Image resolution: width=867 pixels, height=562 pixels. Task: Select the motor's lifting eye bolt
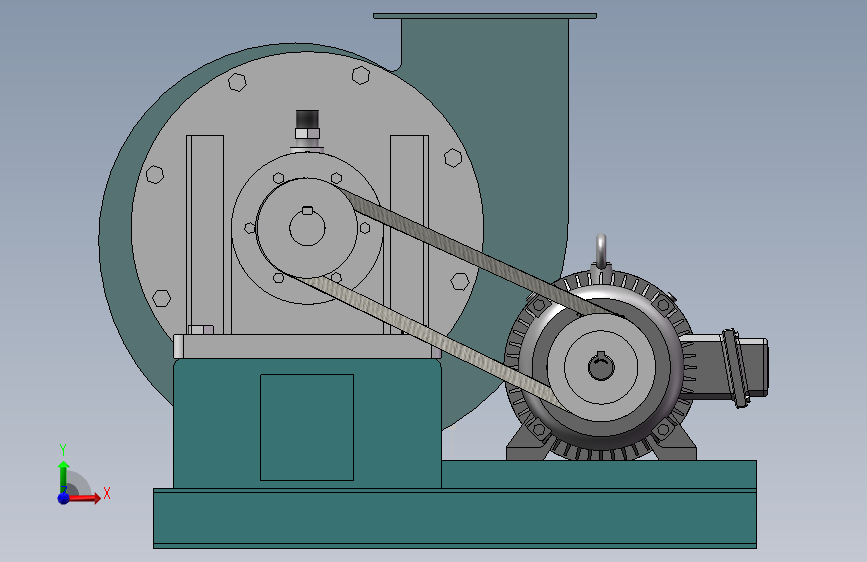coord(601,251)
